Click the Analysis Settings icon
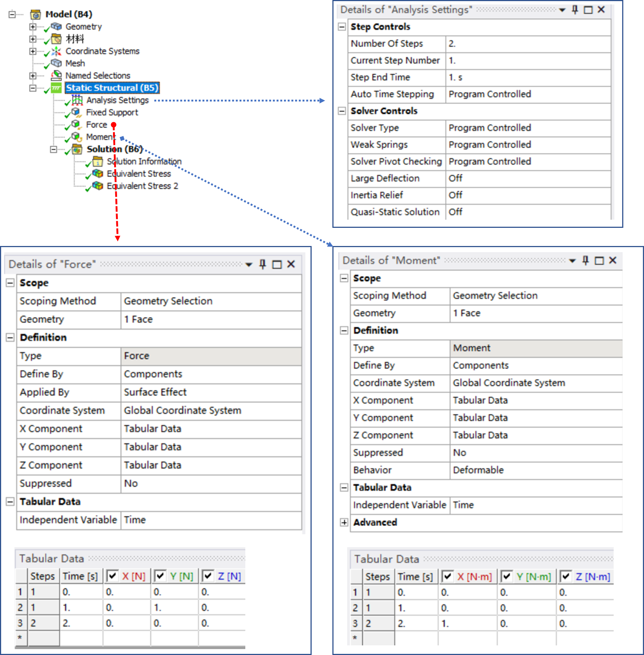Image resolution: width=644 pixels, height=655 pixels. [x=77, y=100]
